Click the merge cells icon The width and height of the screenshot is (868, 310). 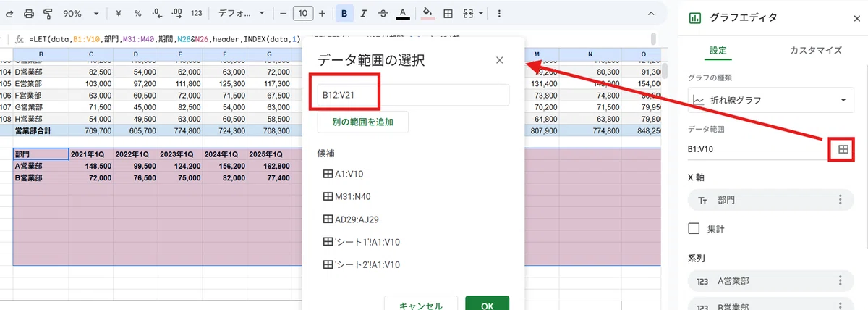click(x=468, y=13)
